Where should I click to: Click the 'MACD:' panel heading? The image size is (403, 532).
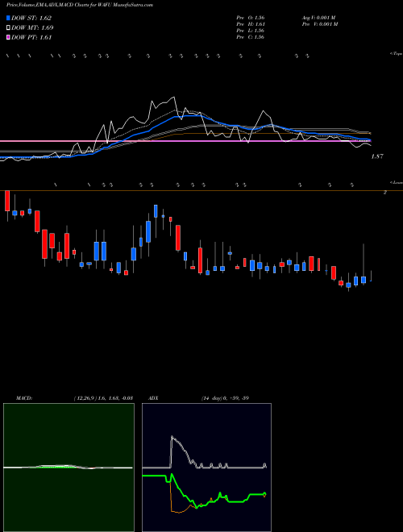tap(24, 397)
